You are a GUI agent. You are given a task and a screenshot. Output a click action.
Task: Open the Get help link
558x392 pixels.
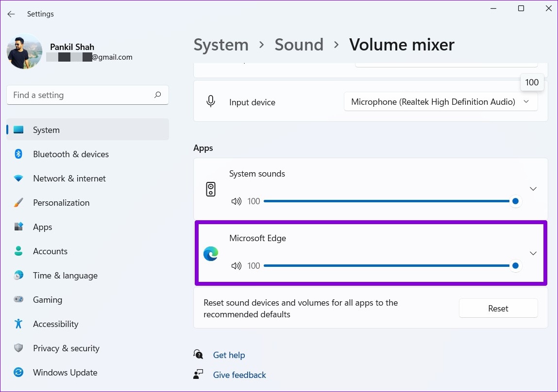click(x=229, y=355)
